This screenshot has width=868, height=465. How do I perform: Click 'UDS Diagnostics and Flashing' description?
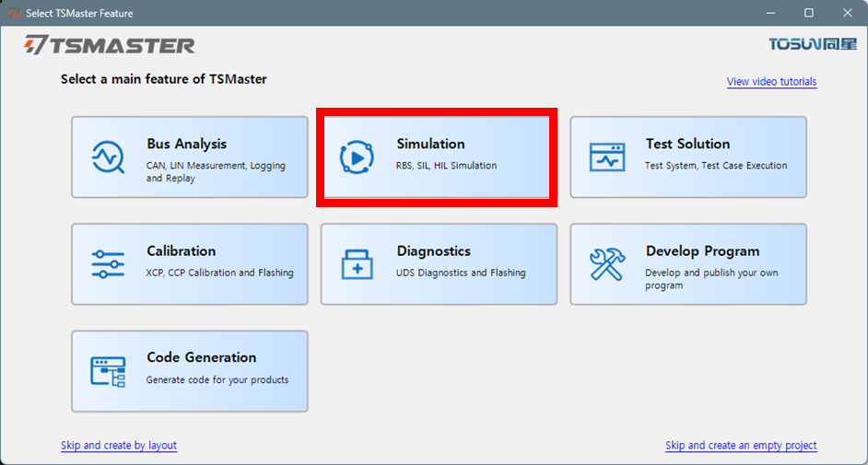point(461,273)
